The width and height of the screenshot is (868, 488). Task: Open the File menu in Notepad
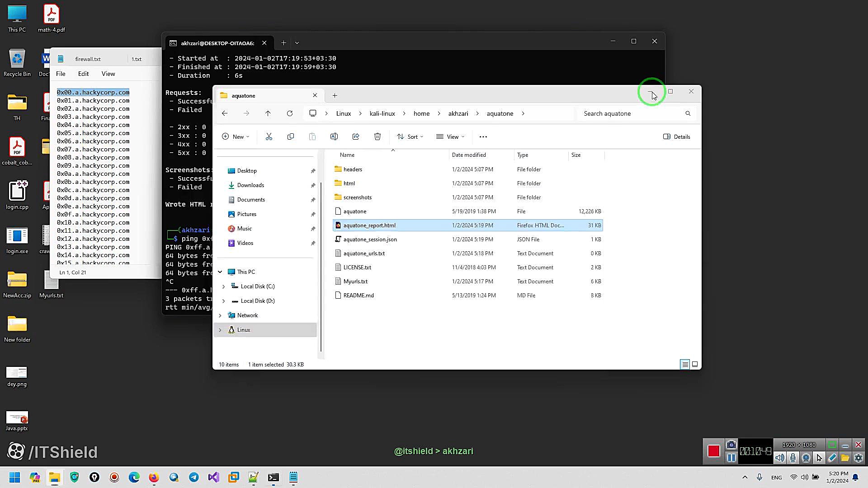pos(61,74)
